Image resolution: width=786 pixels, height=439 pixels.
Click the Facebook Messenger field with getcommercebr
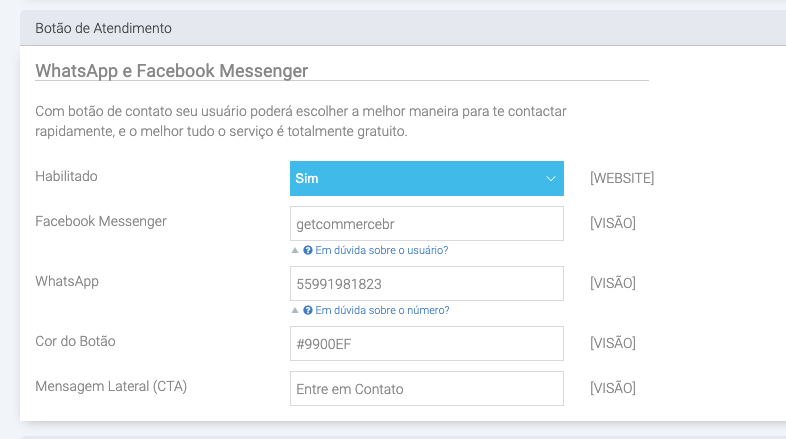pyautogui.click(x=426, y=224)
